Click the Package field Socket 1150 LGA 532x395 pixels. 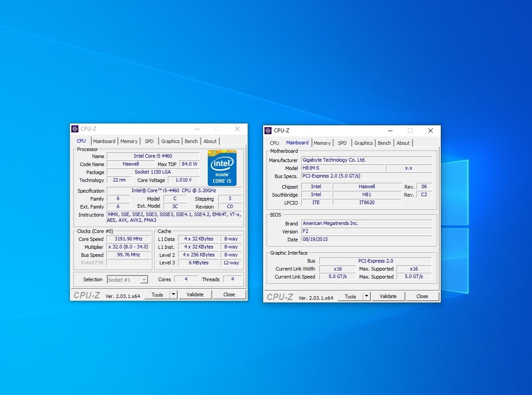pos(153,172)
